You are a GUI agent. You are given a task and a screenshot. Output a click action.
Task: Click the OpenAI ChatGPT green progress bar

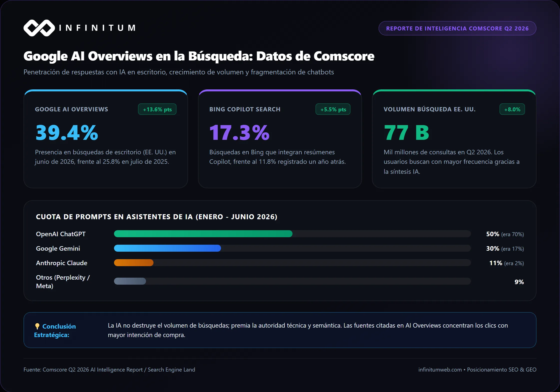click(x=203, y=234)
